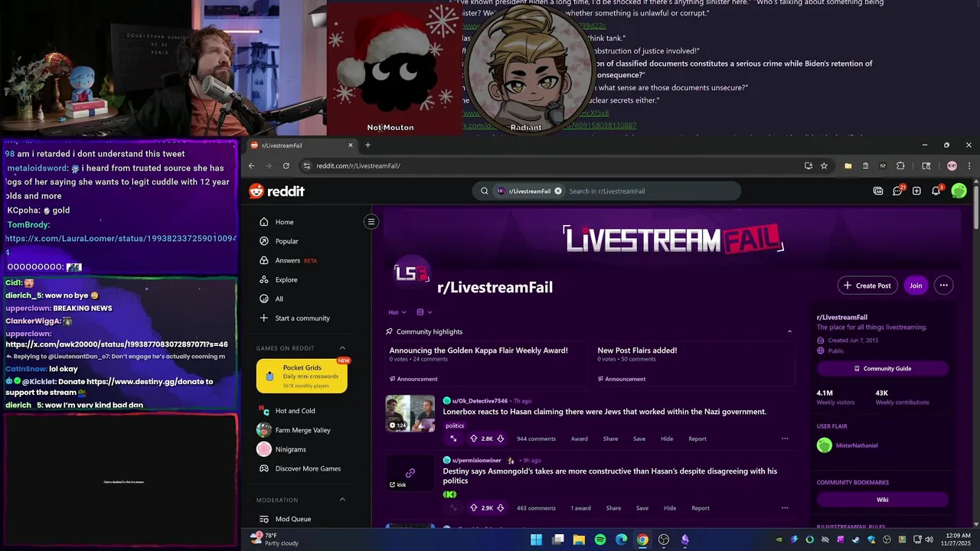Open the kick link thumbnail

point(410,473)
